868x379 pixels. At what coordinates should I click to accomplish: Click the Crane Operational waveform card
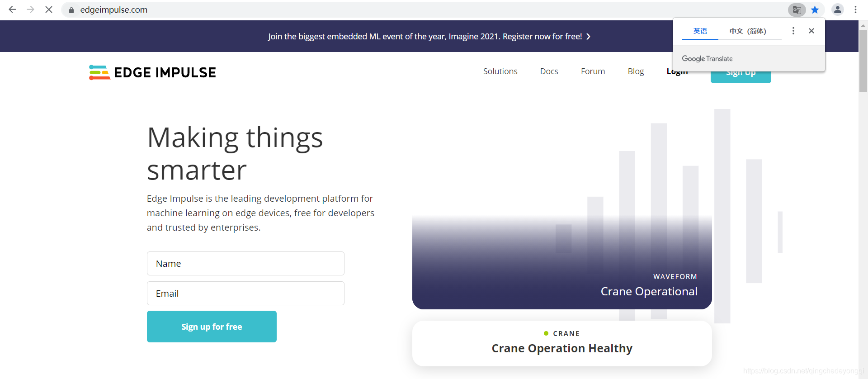click(x=562, y=262)
